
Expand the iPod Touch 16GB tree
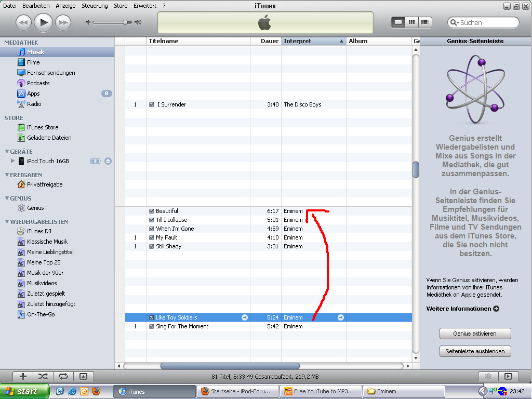pos(13,161)
